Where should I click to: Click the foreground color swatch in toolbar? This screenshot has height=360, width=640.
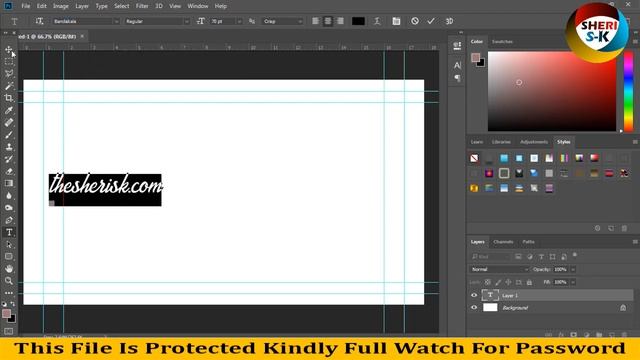(6, 313)
